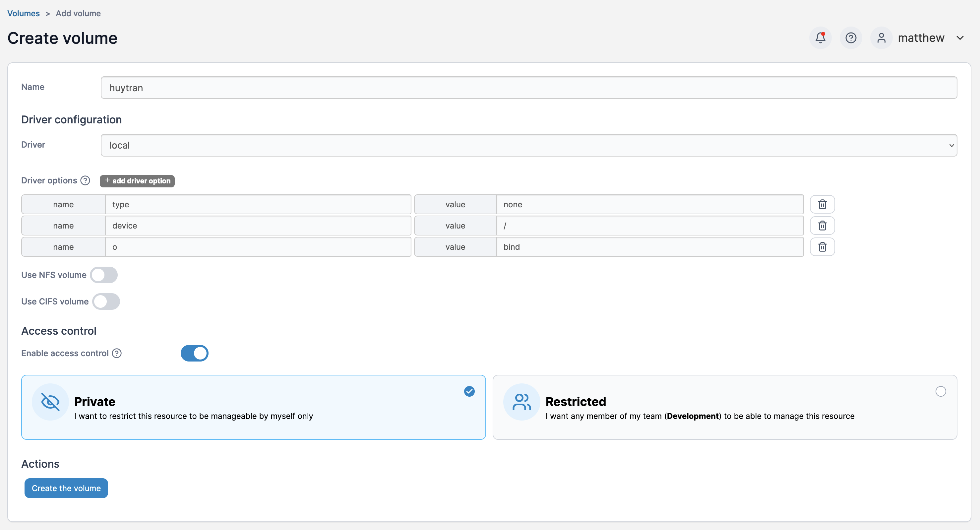Open the notifications bell
980x530 pixels.
tap(820, 38)
